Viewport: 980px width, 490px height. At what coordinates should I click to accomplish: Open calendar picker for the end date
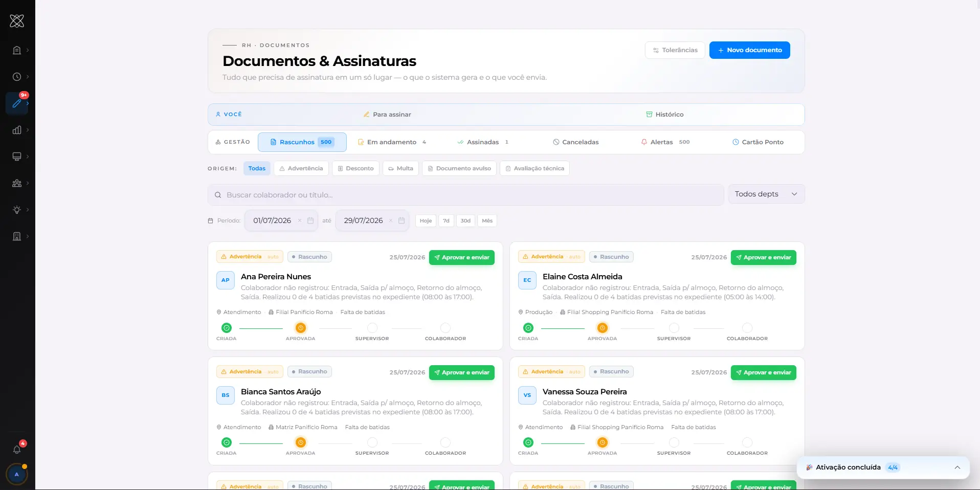point(402,220)
